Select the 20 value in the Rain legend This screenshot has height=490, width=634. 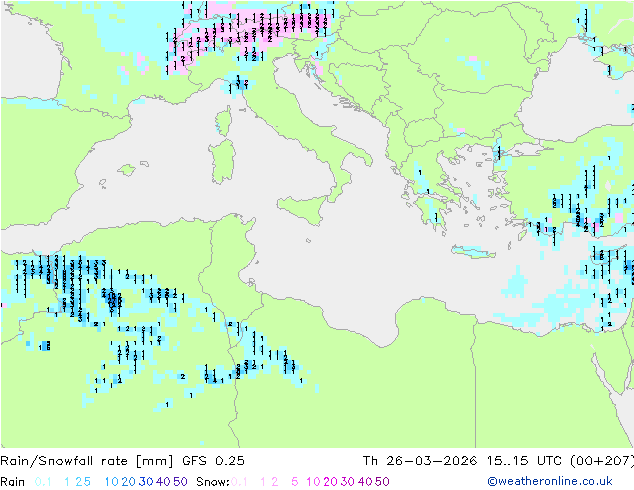pyautogui.click(x=129, y=482)
